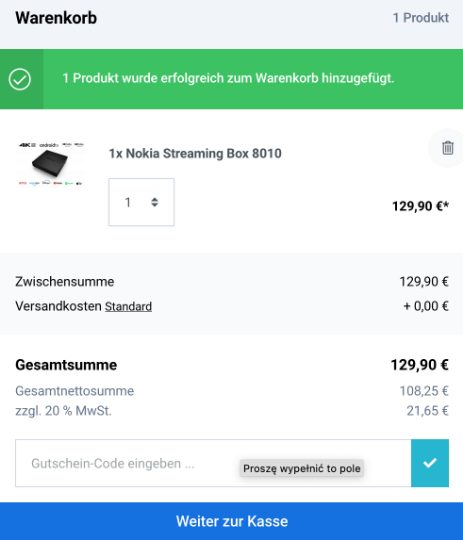Click the Nokia Streaming Box product thumbnail
This screenshot has width=463, height=540.
pos(51,164)
